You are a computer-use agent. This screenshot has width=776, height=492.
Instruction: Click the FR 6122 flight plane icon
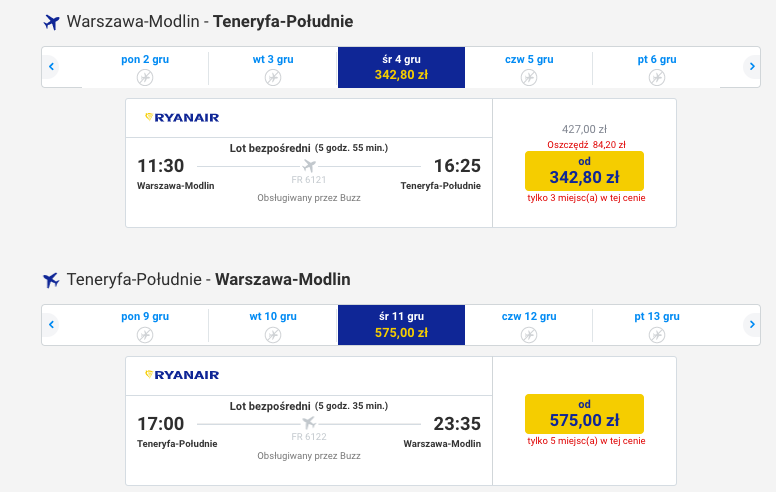click(x=309, y=423)
